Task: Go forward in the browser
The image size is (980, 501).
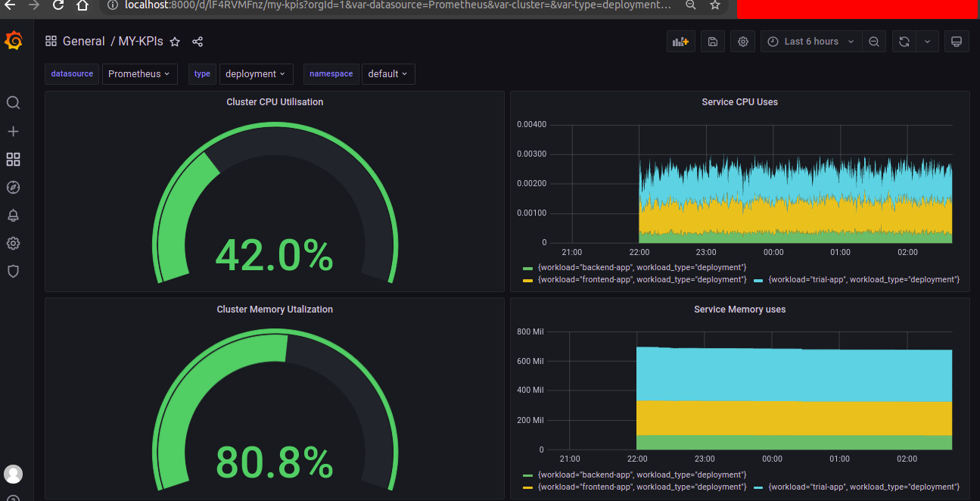Action: tap(34, 5)
